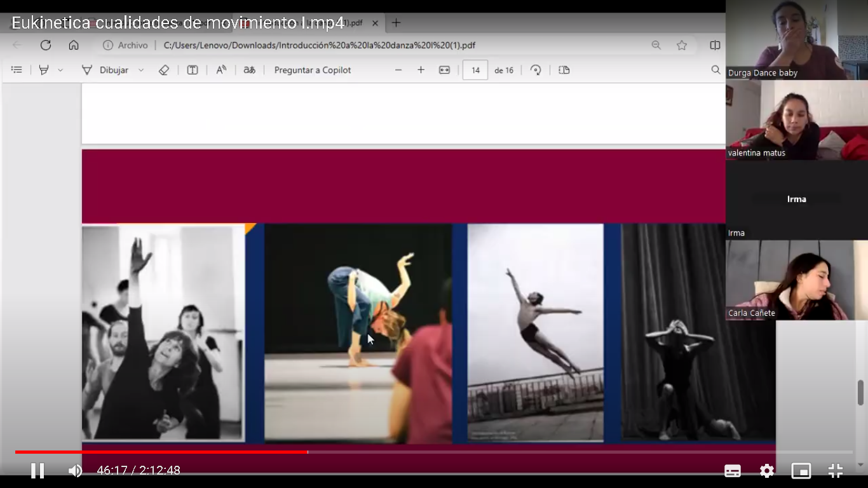
Task: Select the PDF highlighter tool
Action: pos(44,70)
